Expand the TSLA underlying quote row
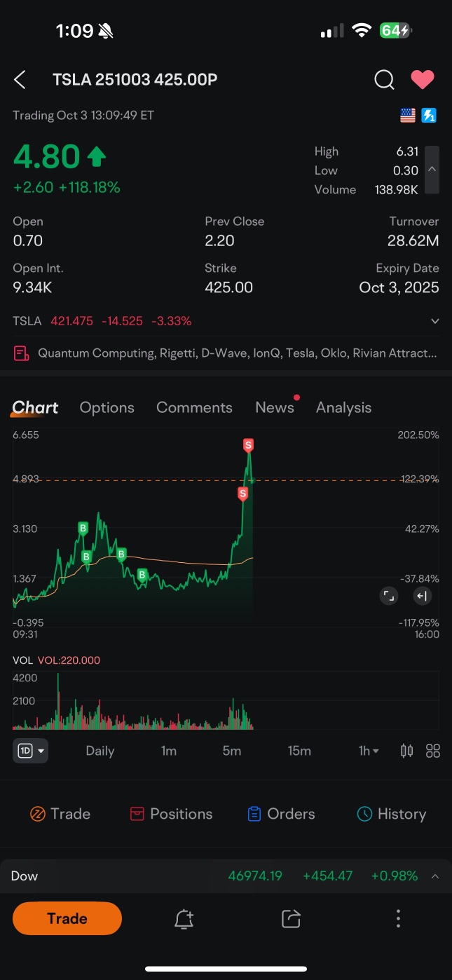This screenshot has width=452, height=980. tap(434, 321)
